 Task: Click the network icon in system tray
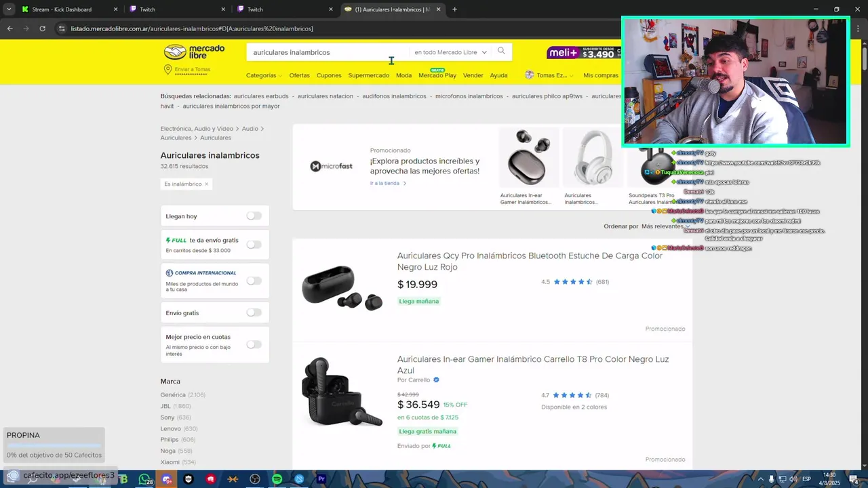pyautogui.click(x=782, y=479)
